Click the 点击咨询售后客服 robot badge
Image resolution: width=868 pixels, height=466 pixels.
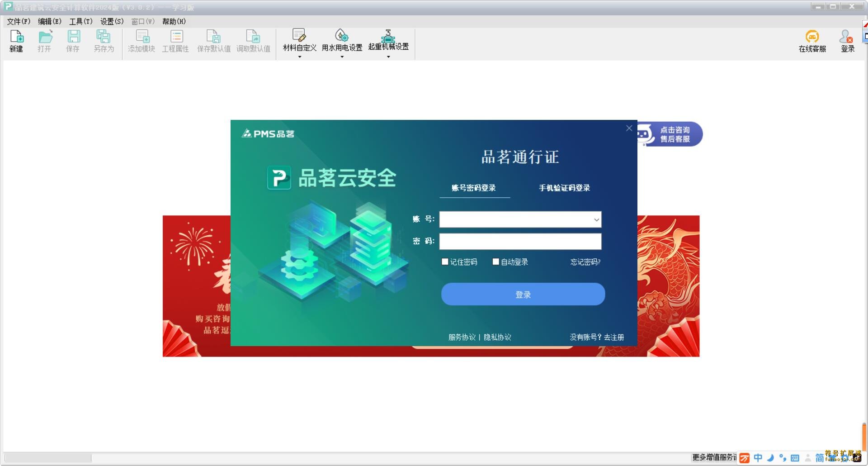(670, 134)
